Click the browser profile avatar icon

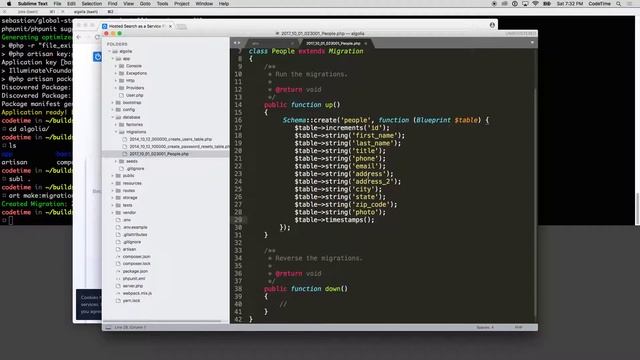point(492,25)
